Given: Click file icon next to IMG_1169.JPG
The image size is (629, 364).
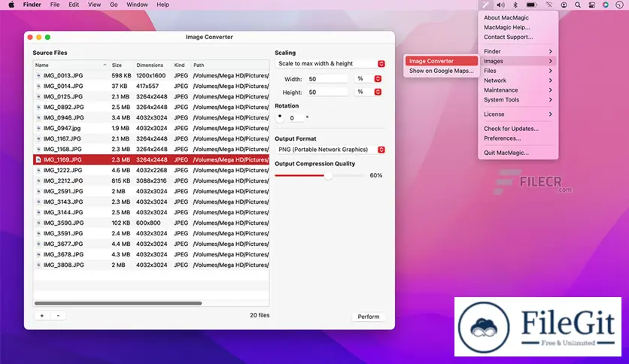Looking at the screenshot, I should 38,159.
